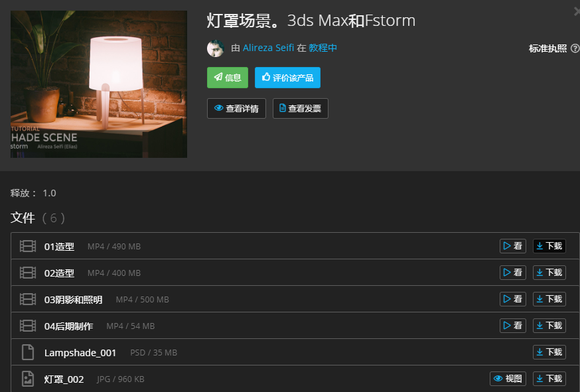
Task: Open the Alireza Seifi author link
Action: click(x=268, y=48)
